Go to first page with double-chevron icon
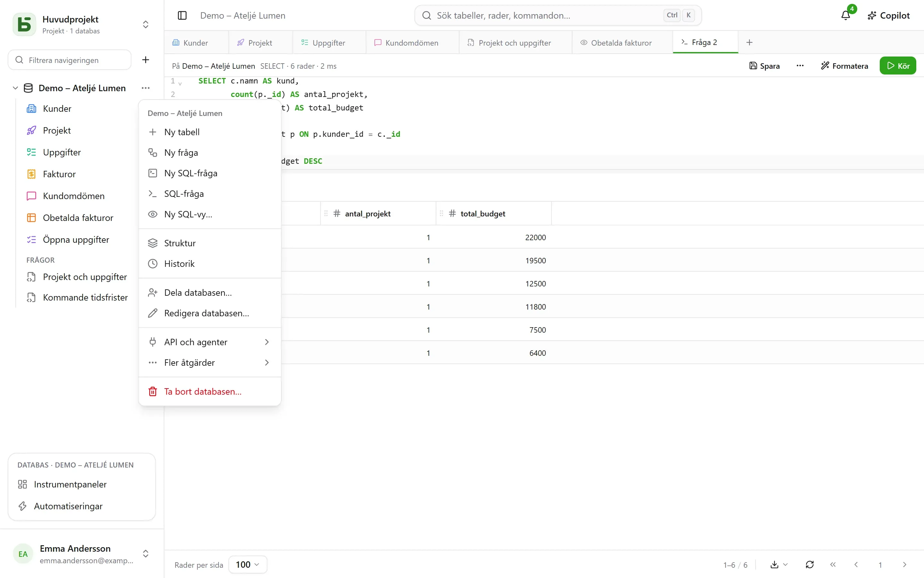Image resolution: width=924 pixels, height=578 pixels. (x=833, y=564)
